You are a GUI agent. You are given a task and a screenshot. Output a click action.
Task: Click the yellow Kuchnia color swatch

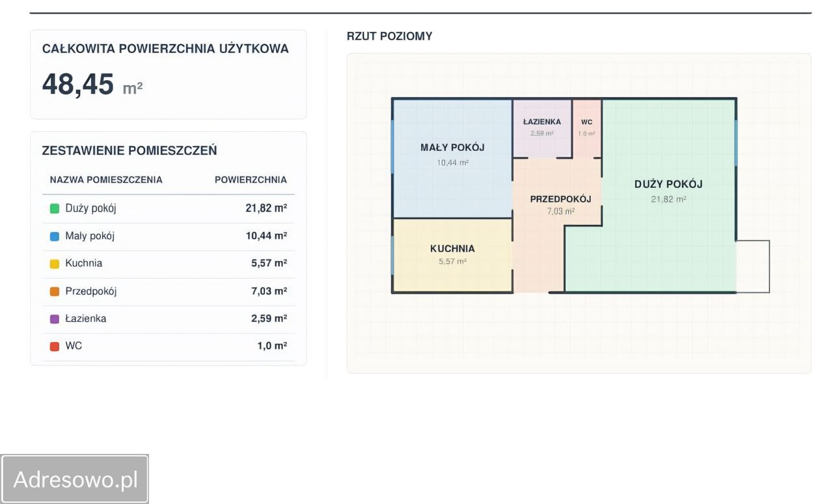pyautogui.click(x=55, y=263)
